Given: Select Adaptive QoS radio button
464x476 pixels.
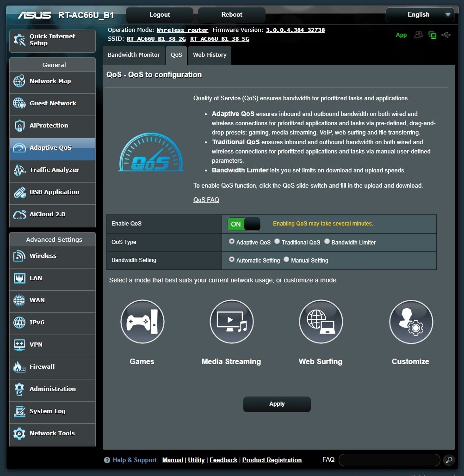Looking at the screenshot, I should pyautogui.click(x=232, y=241).
